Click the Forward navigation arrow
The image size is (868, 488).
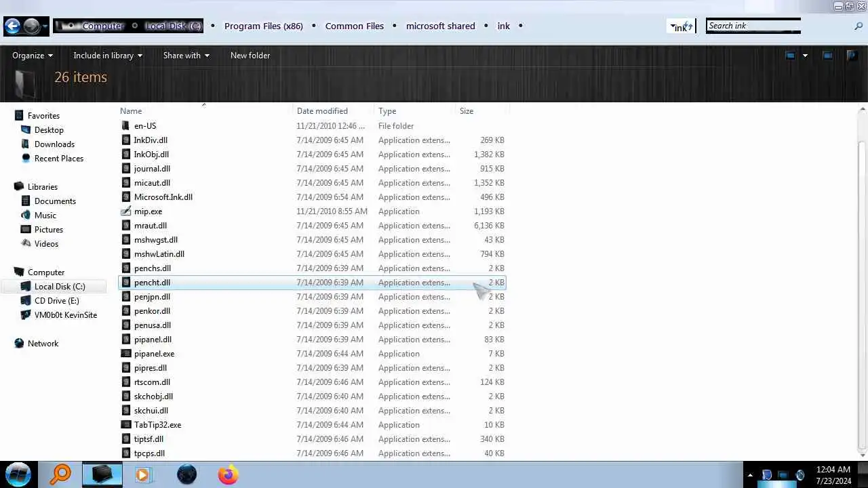pyautogui.click(x=31, y=26)
